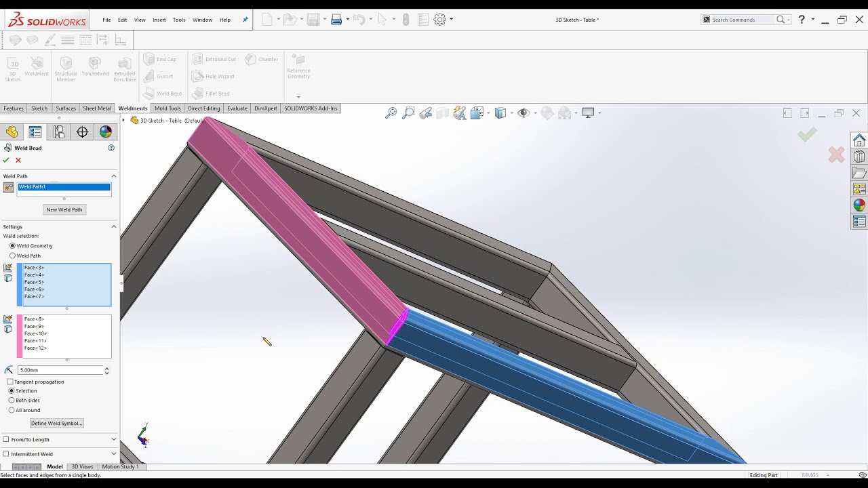Enable From/To Length checkbox
Viewport: 868px width, 488px height.
(6, 439)
